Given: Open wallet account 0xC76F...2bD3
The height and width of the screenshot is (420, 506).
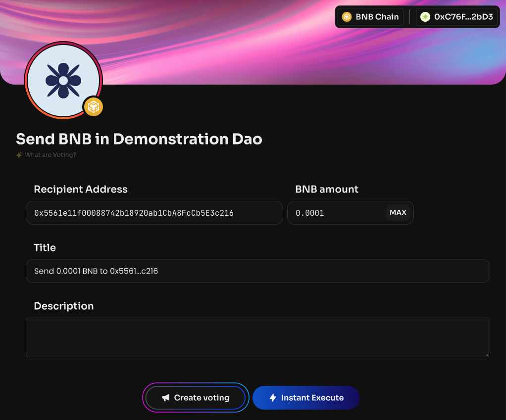Looking at the screenshot, I should pos(456,17).
